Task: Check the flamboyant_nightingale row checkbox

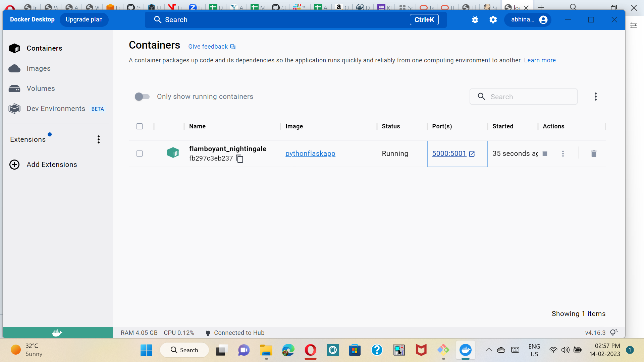Action: pyautogui.click(x=140, y=154)
